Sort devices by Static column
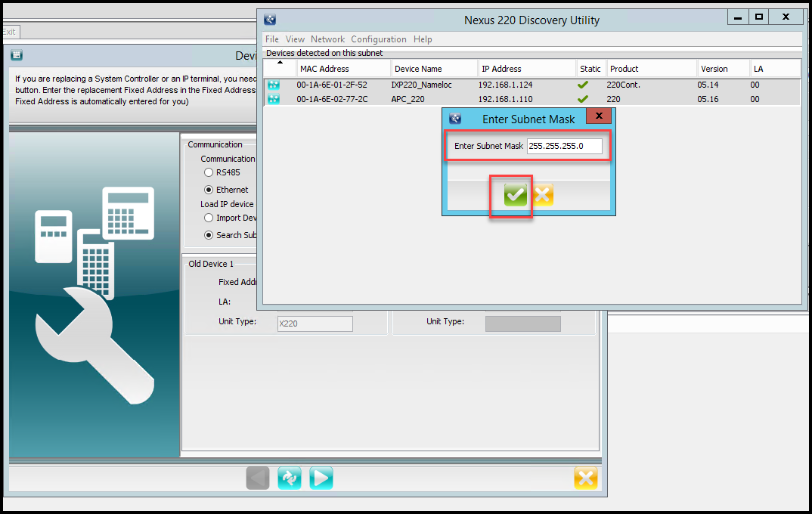Screen dimensions: 812x514 click(591, 69)
